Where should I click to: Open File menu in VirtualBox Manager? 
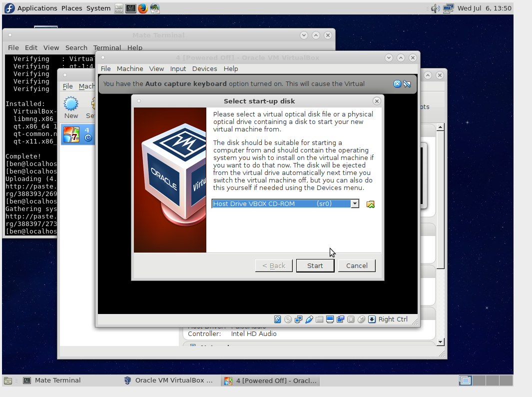point(67,86)
